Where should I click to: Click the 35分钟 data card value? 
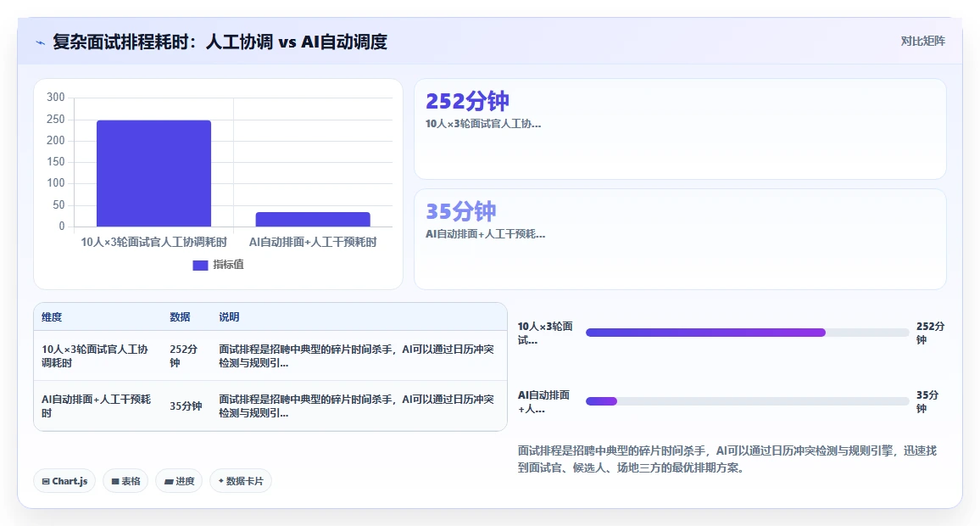[x=460, y=210]
